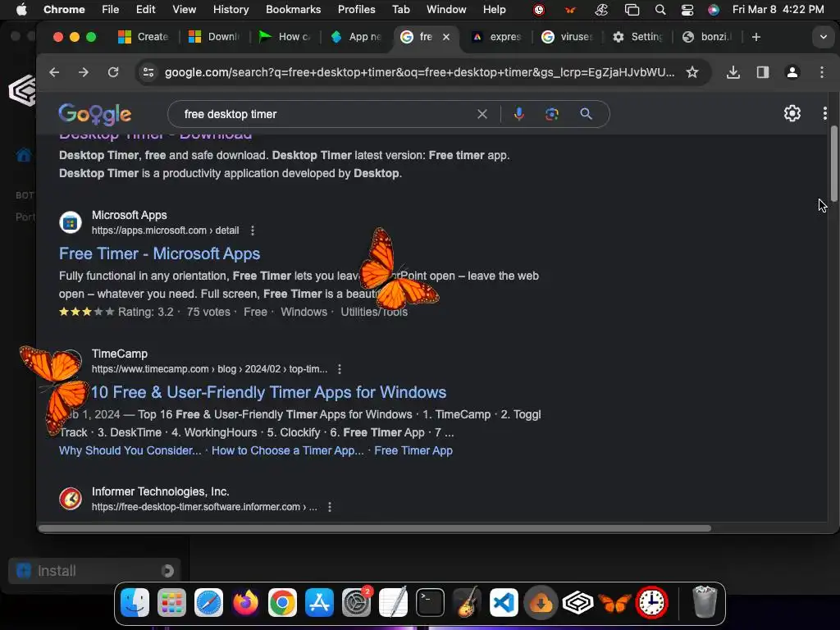This screenshot has height=630, width=840.
Task: Open Trash from the Dock
Action: pos(705,603)
